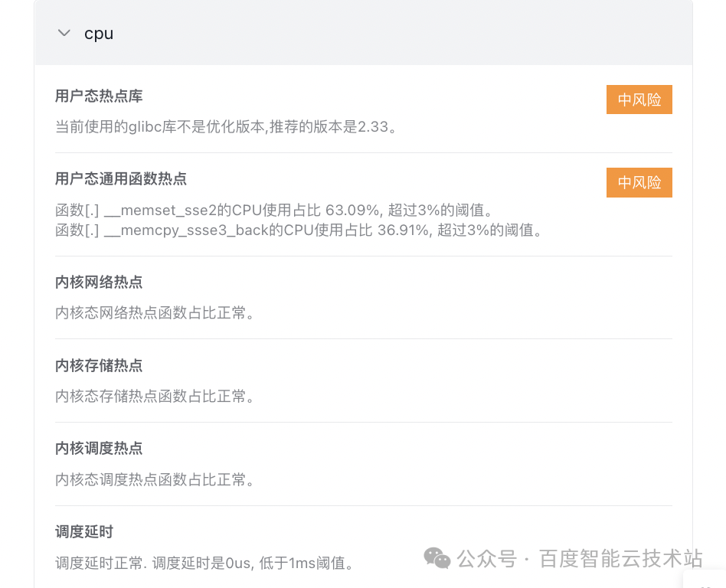
Task: Select the 内核网络热点 heading
Action: [x=99, y=282]
